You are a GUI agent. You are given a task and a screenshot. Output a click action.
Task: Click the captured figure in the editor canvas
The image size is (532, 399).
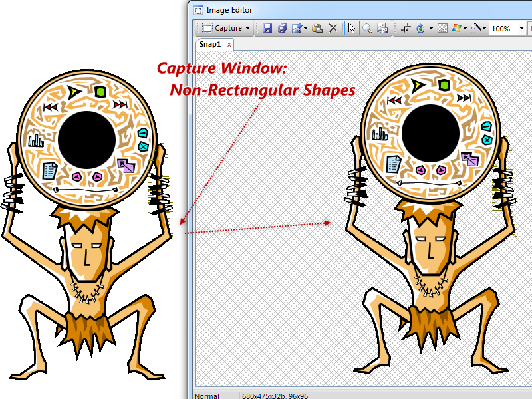(x=431, y=217)
